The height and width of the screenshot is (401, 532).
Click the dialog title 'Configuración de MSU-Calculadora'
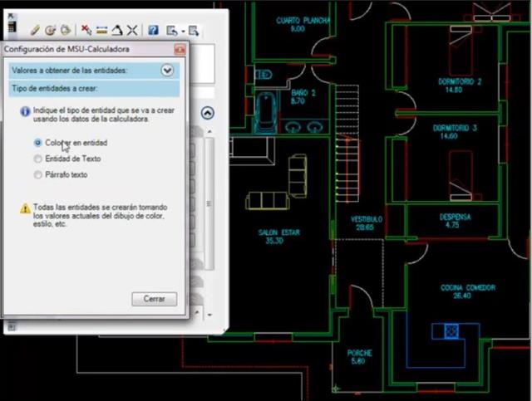[x=66, y=50]
